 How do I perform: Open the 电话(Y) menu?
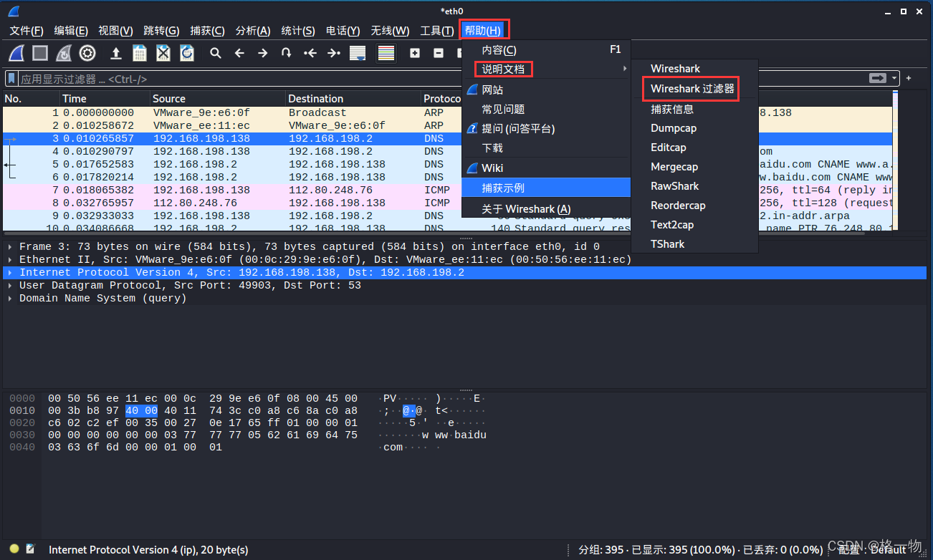tap(343, 31)
